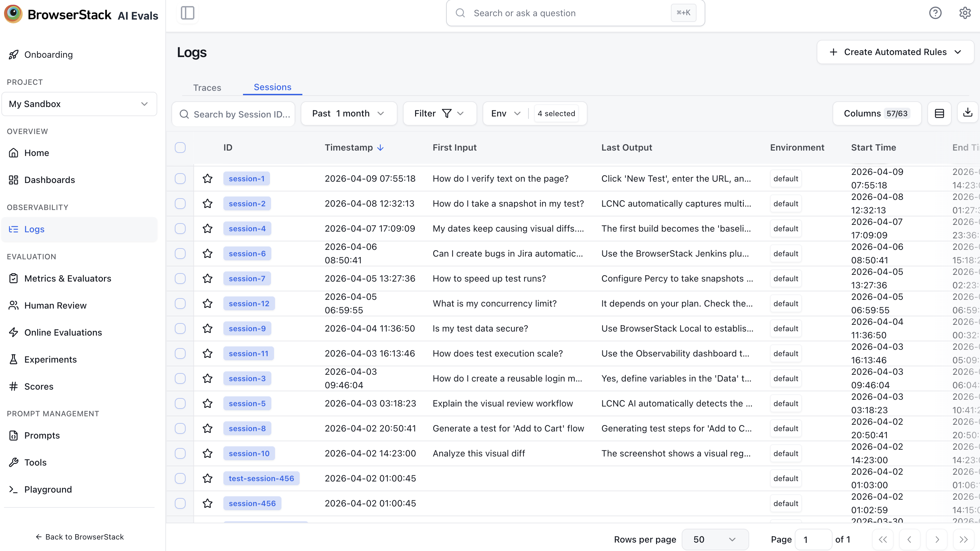980x551 pixels.
Task: Select all rows header checkbox
Action: pyautogui.click(x=180, y=148)
